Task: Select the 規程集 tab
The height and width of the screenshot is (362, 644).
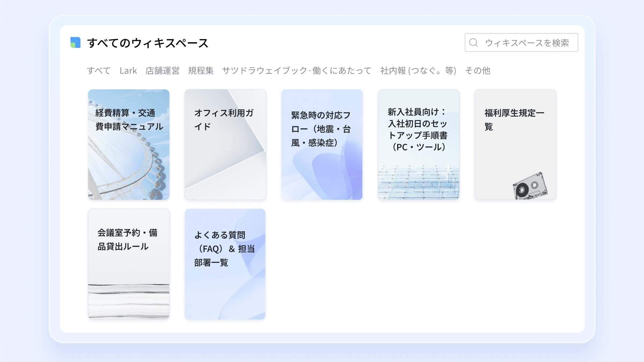Action: pyautogui.click(x=201, y=71)
